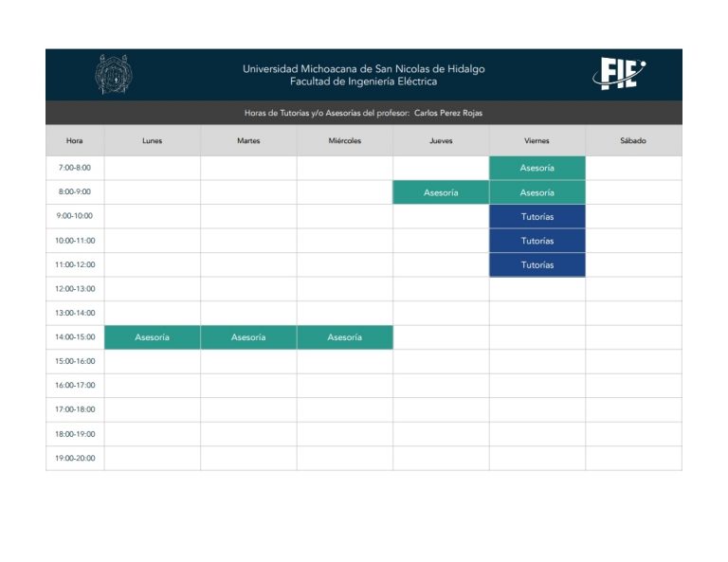
Task: Click the Jueves 8:00-9:00 Asesoría cell
Action: coord(441,192)
